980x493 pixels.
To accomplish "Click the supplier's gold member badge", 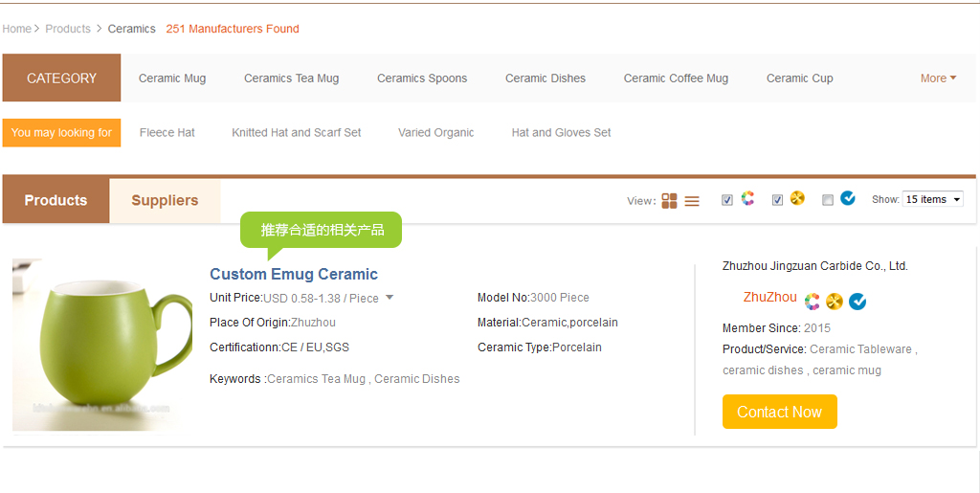I will point(835,302).
